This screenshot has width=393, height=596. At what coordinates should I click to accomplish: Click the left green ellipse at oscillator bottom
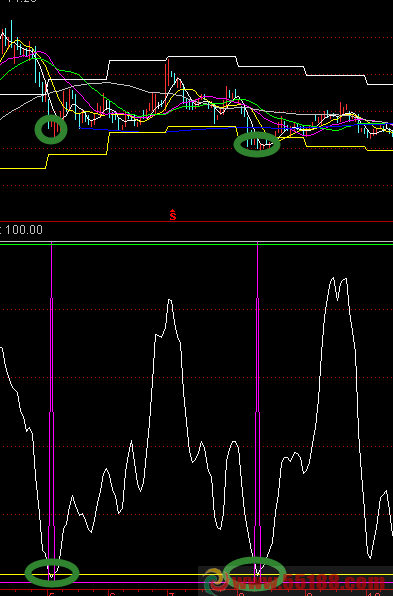(52, 573)
